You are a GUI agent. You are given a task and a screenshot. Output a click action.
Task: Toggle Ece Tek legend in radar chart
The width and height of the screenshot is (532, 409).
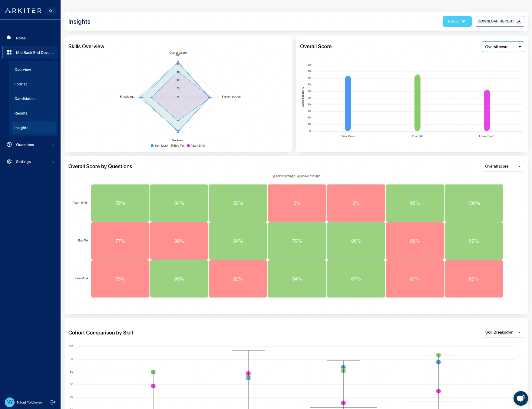coord(177,146)
